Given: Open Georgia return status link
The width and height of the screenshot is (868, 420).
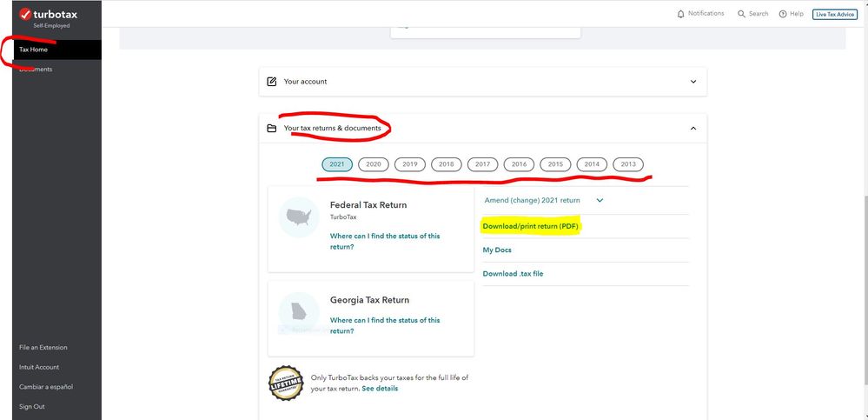Looking at the screenshot, I should pos(385,326).
